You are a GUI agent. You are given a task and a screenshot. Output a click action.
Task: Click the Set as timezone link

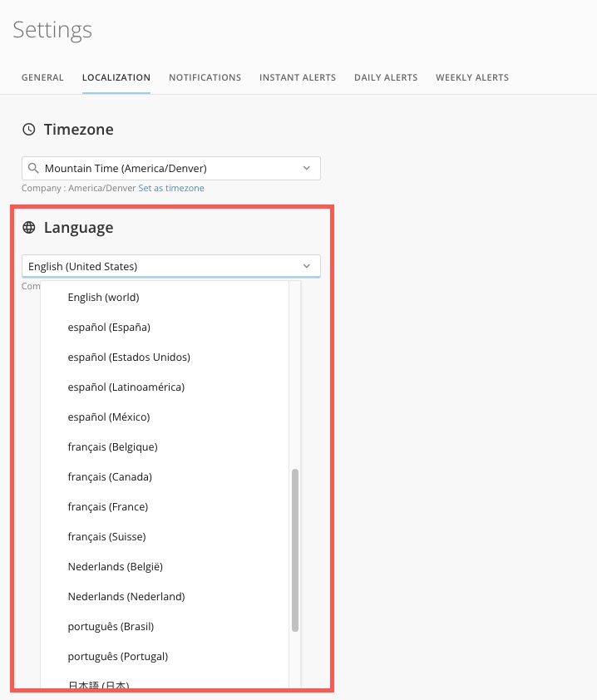pos(171,188)
